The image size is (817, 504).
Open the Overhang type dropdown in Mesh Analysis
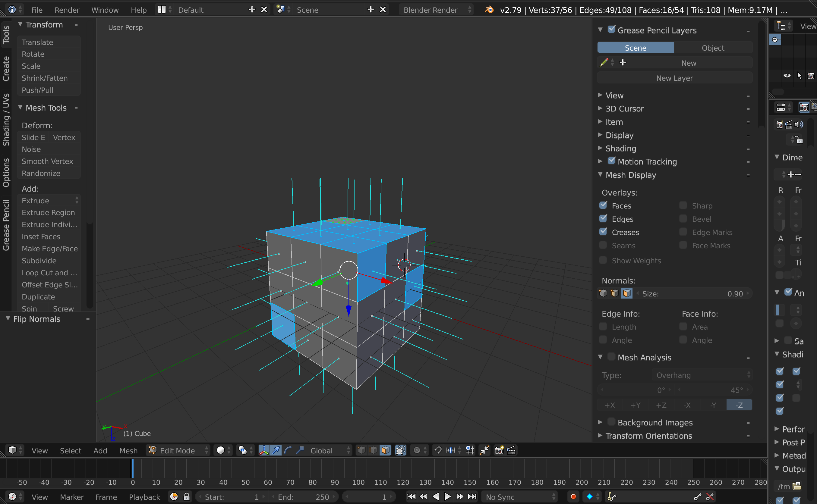click(x=702, y=375)
